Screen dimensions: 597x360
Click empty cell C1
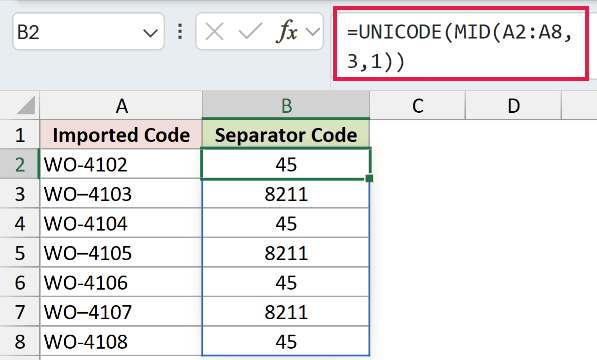pos(417,135)
